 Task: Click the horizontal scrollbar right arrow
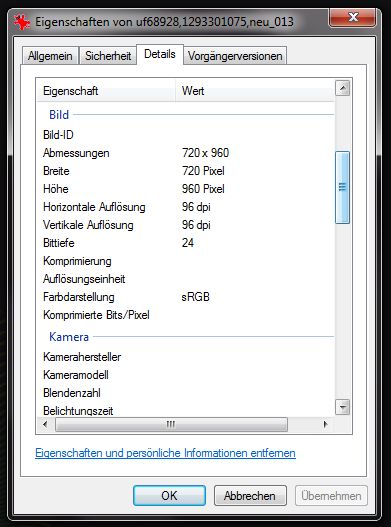(x=325, y=424)
